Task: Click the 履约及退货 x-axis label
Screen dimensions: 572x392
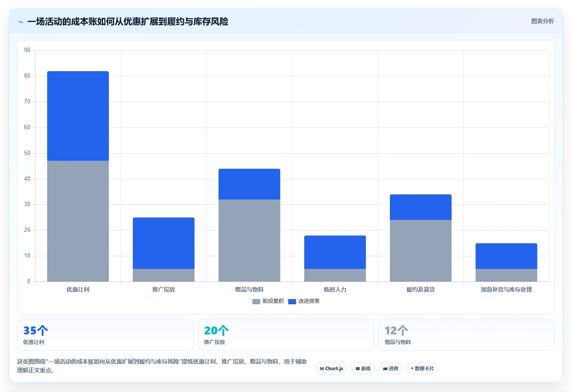Action: click(420, 289)
